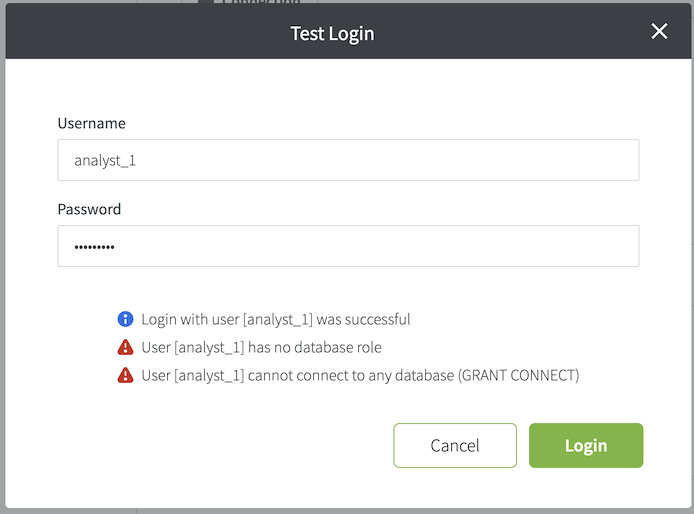
Task: Click the Username field label
Action: [91, 124]
